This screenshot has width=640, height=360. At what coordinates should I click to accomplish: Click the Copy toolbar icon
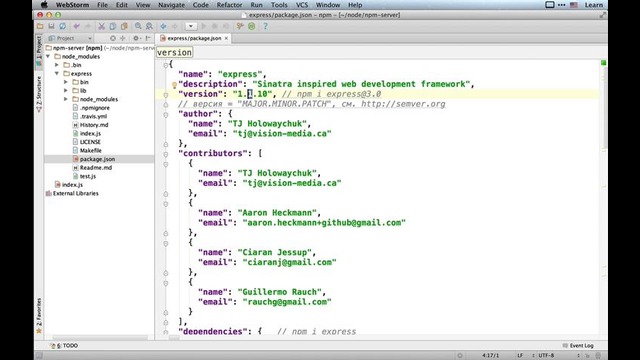point(113,26)
